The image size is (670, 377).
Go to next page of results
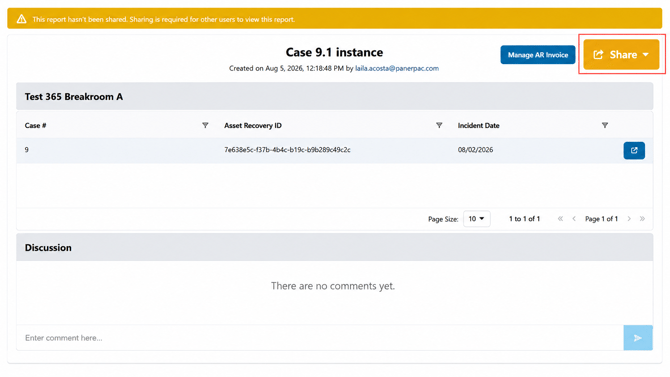629,219
